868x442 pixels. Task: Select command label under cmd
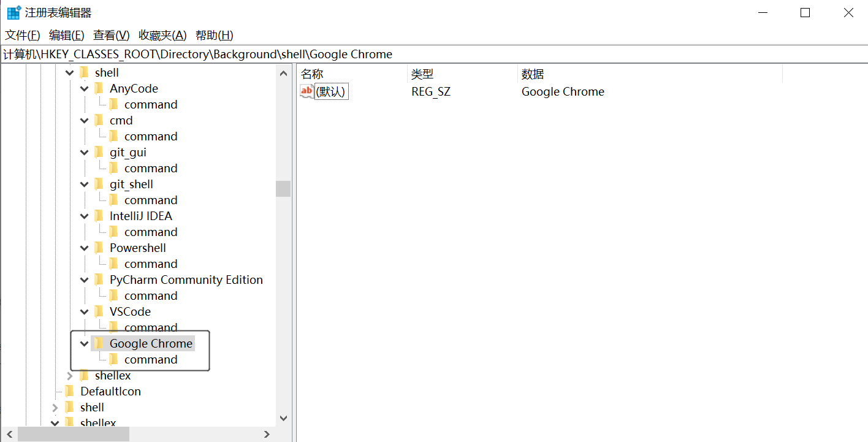click(151, 136)
